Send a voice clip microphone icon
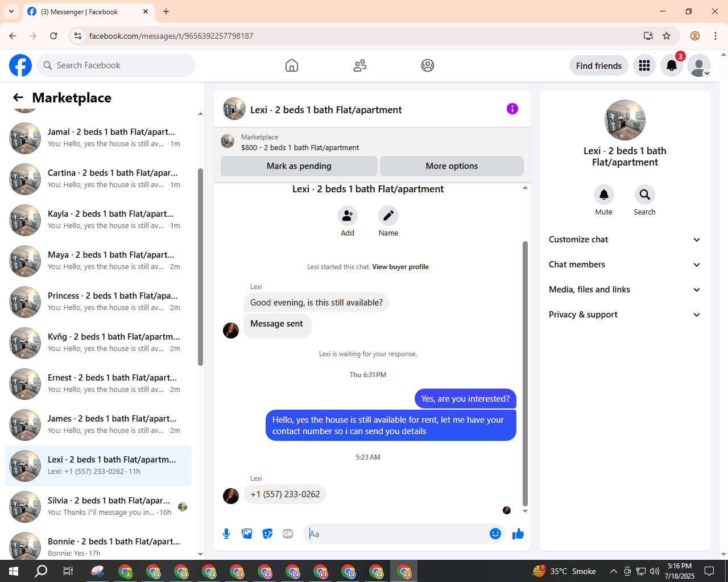728x582 pixels. [226, 534]
